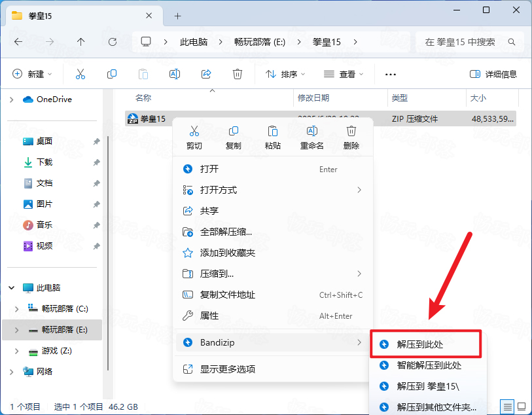Viewport: 532px width, 415px height.
Task: Select 属性 in the context menu
Action: [273, 316]
